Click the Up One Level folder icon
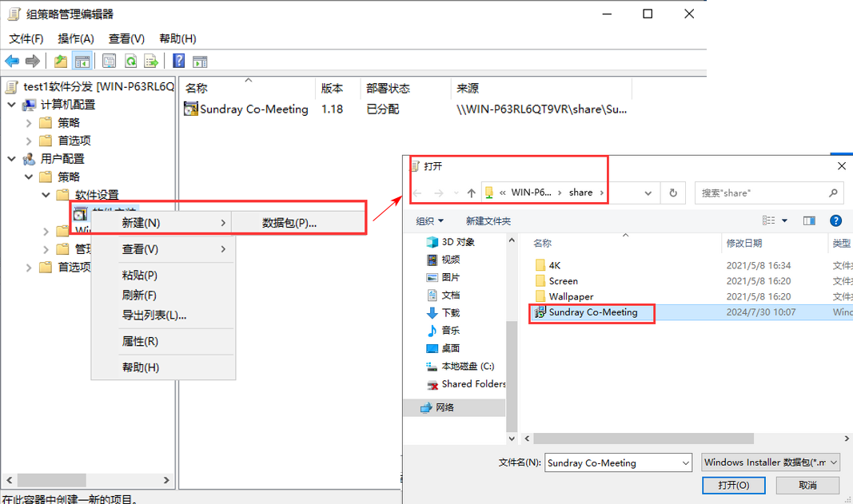This screenshot has width=853, height=504. 61,61
